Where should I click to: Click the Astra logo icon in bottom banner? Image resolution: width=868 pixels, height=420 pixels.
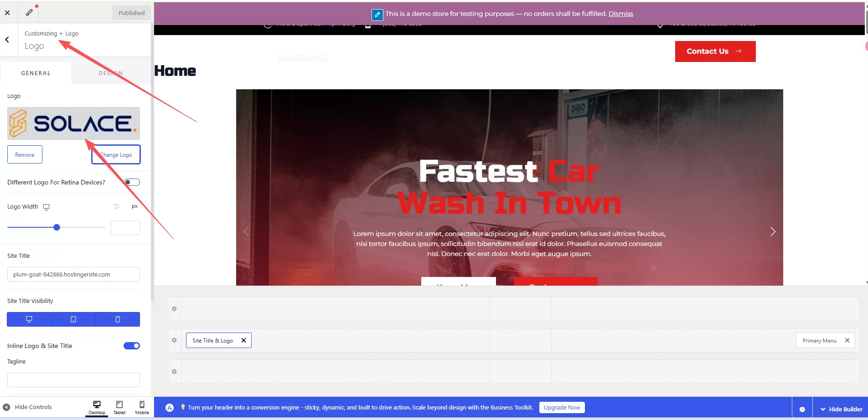pyautogui.click(x=170, y=408)
